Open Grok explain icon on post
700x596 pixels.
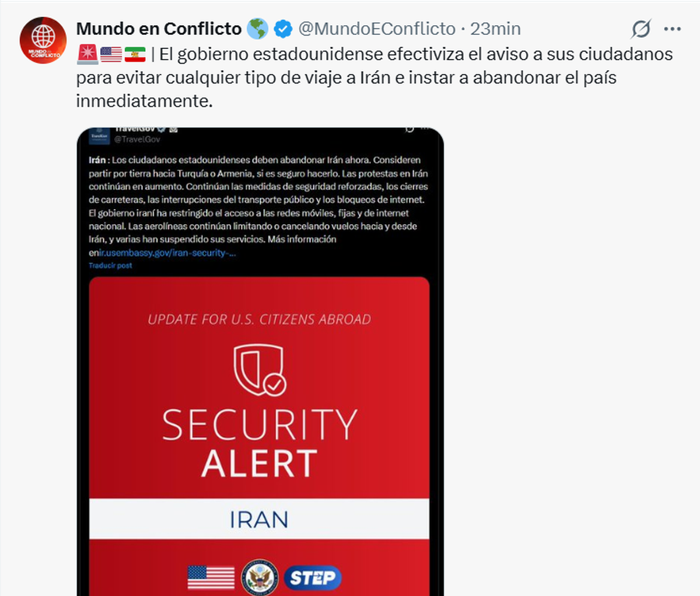click(x=640, y=29)
